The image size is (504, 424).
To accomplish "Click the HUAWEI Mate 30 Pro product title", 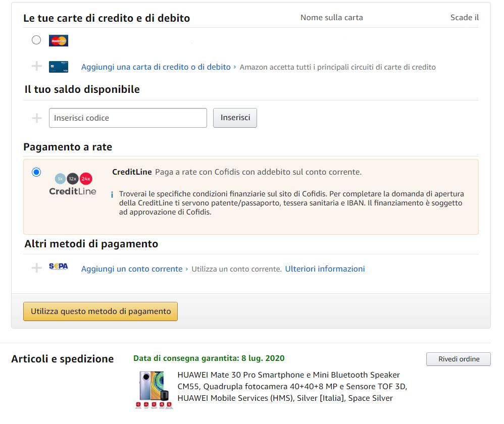I will point(292,387).
